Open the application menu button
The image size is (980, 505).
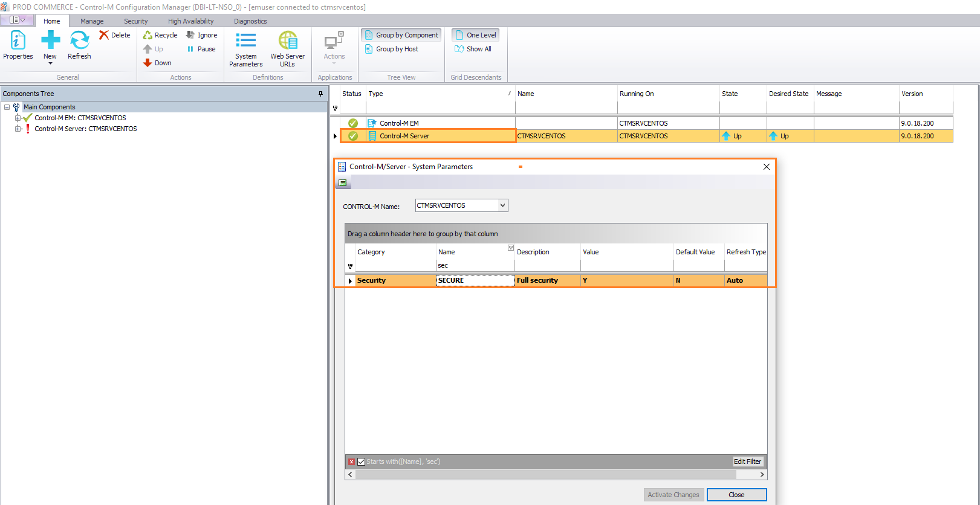point(17,20)
